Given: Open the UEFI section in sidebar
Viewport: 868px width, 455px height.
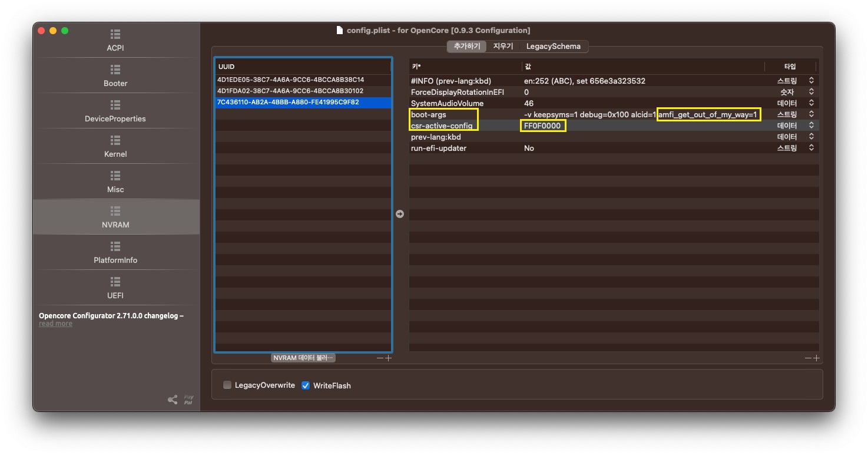Looking at the screenshot, I should pyautogui.click(x=115, y=288).
